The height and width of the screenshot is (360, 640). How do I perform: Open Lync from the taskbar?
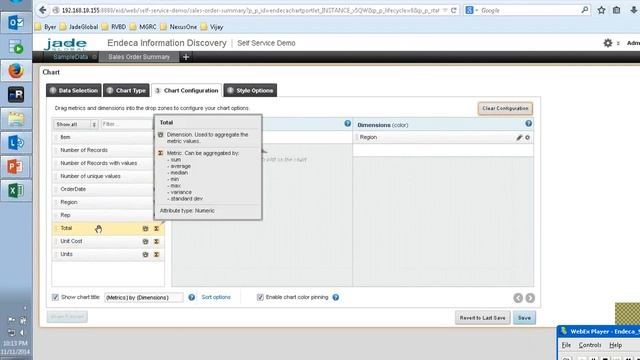[16, 143]
